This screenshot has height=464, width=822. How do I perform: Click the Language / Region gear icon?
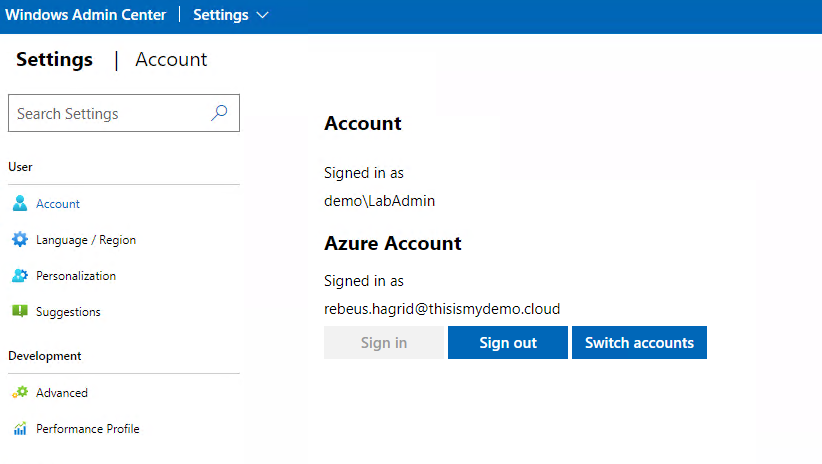click(x=19, y=240)
